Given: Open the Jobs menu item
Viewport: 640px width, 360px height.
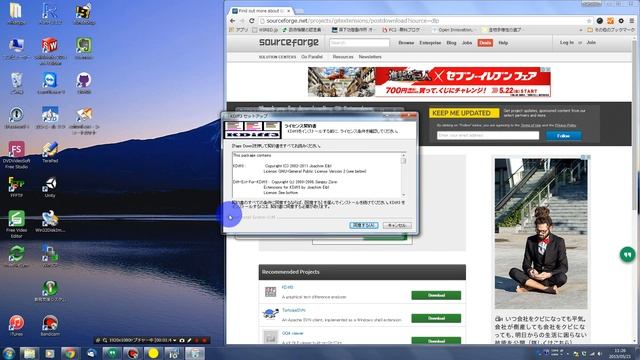Looking at the screenshot, I should [467, 43].
